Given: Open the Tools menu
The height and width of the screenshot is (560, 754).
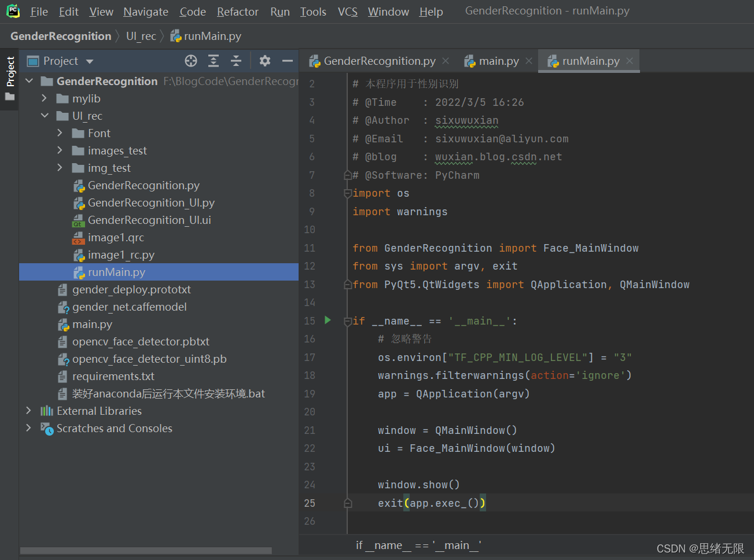Looking at the screenshot, I should tap(313, 12).
